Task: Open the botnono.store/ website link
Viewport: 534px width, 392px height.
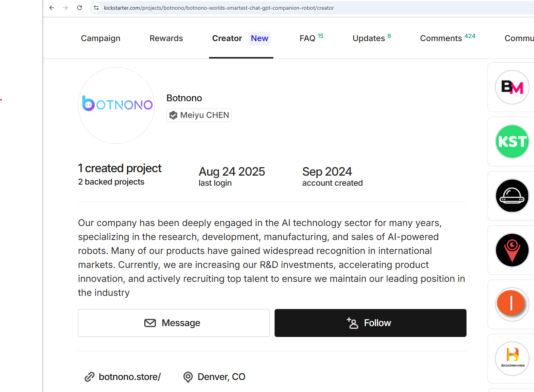Action: click(130, 377)
